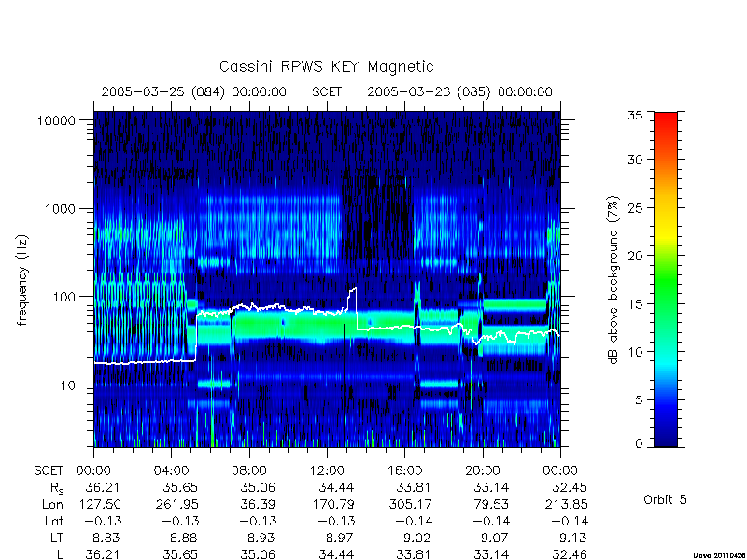Image resolution: width=747 pixels, height=560 pixels.
Task: Click the 0 colorbar scale label
Action: tap(639, 444)
